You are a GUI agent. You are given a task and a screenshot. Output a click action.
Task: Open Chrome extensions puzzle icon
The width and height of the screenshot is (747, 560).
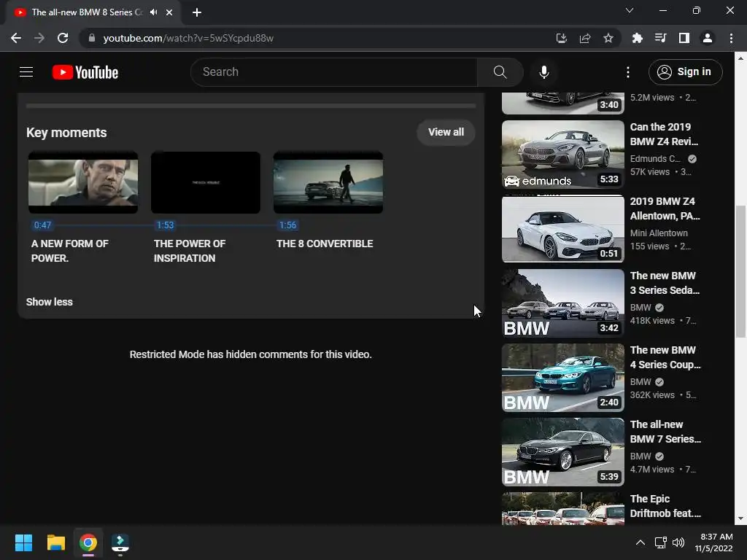(x=637, y=38)
